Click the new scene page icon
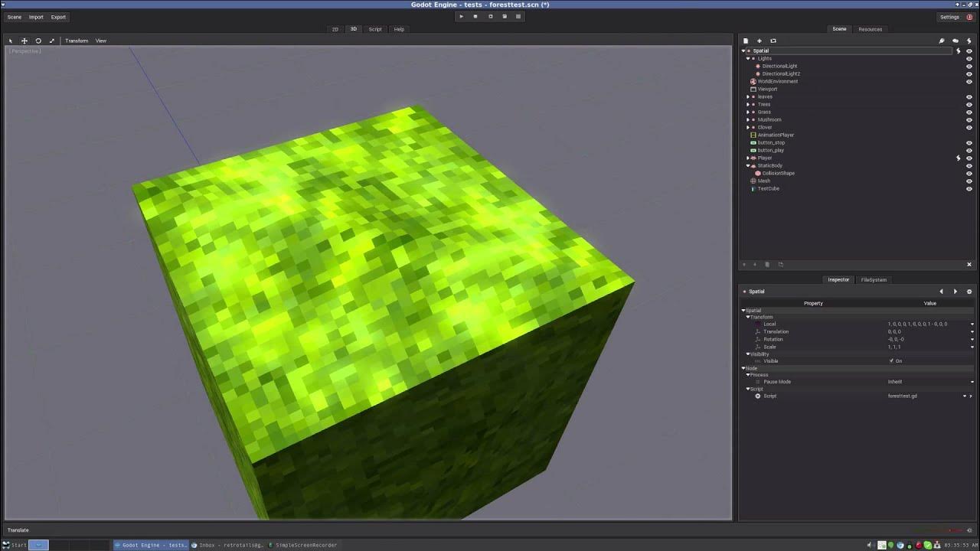 (x=746, y=41)
